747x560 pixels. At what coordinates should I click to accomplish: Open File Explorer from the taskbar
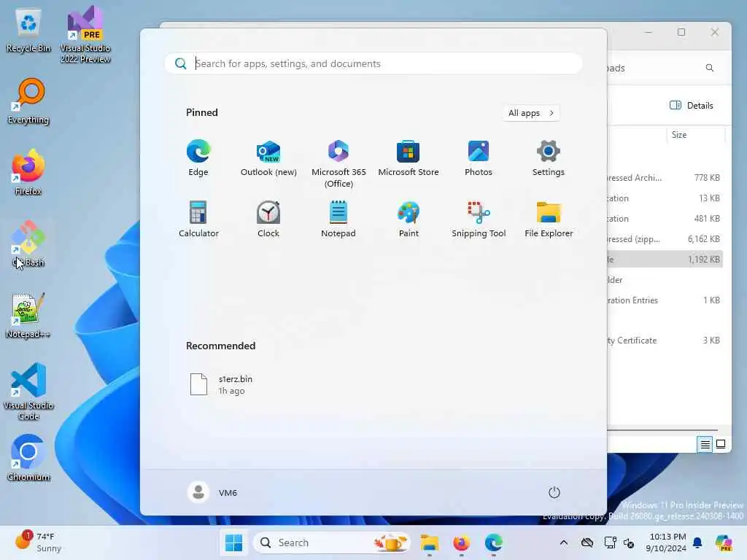(429, 542)
